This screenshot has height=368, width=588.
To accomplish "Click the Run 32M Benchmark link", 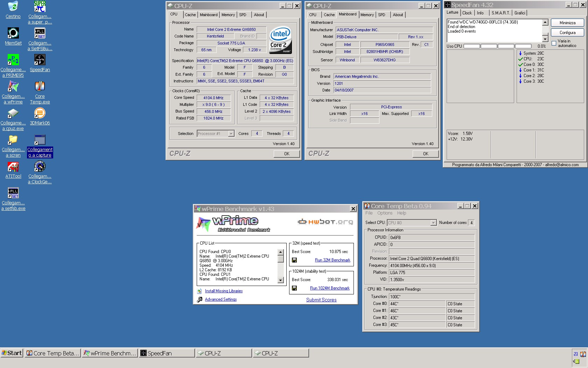I will [x=332, y=260].
